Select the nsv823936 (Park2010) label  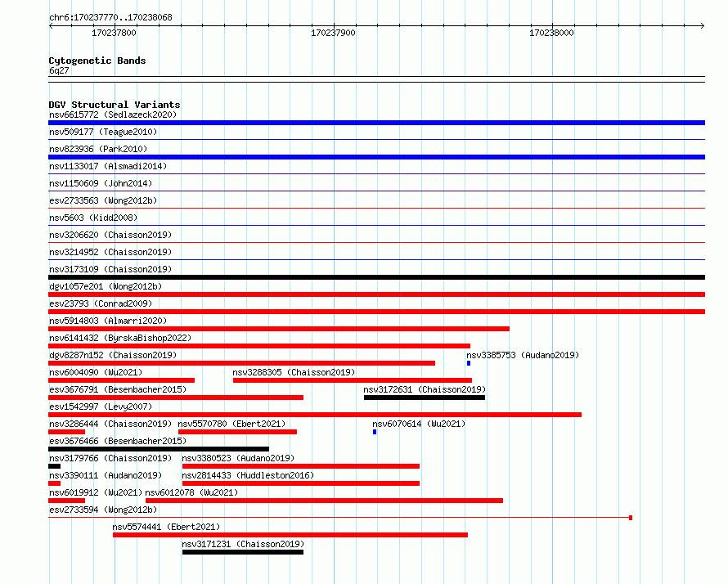(98, 149)
